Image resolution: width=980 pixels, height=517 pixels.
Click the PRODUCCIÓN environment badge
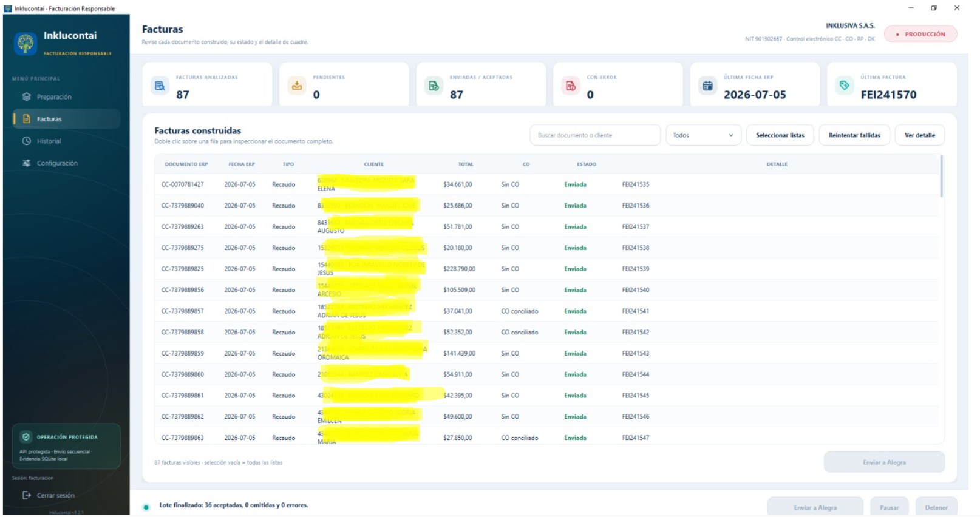point(920,35)
